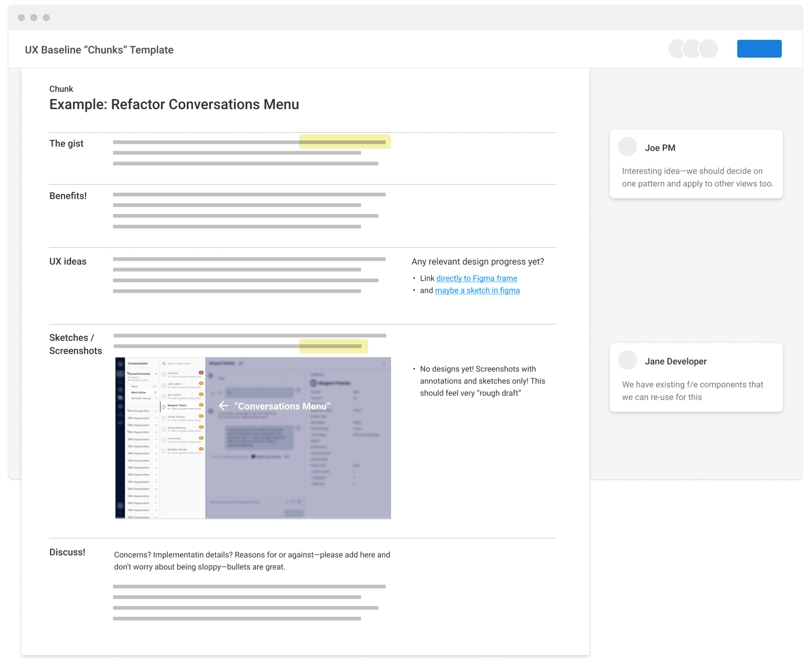
Task: Open the "maybe a sketch in figma" link
Action: tap(477, 291)
